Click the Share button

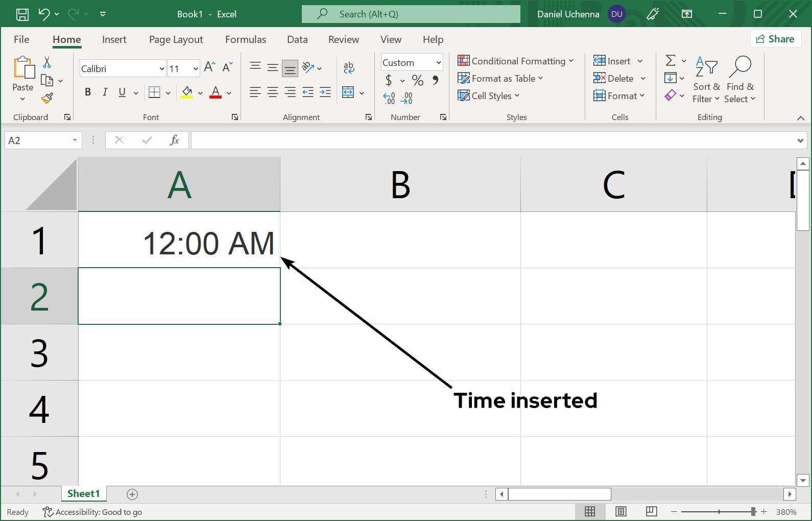[775, 39]
